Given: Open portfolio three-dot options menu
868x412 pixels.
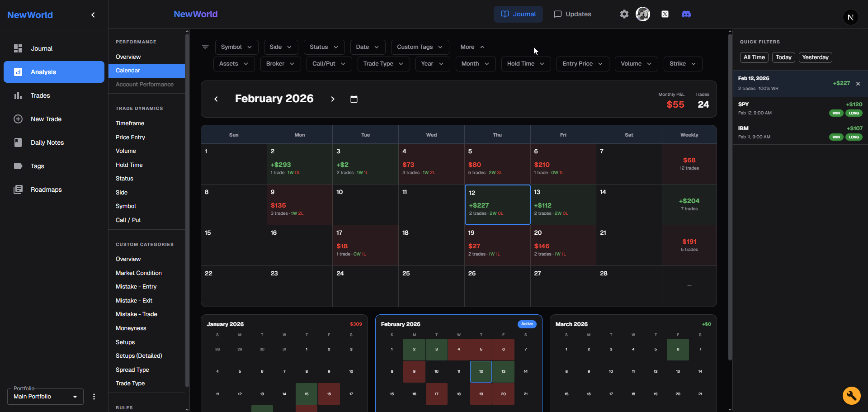Looking at the screenshot, I should (x=94, y=397).
